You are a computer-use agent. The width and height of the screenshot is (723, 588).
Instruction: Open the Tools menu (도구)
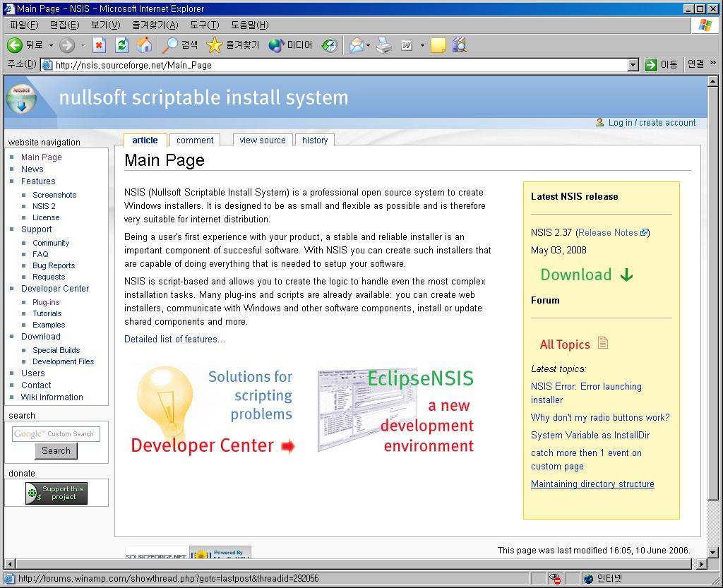click(204, 25)
